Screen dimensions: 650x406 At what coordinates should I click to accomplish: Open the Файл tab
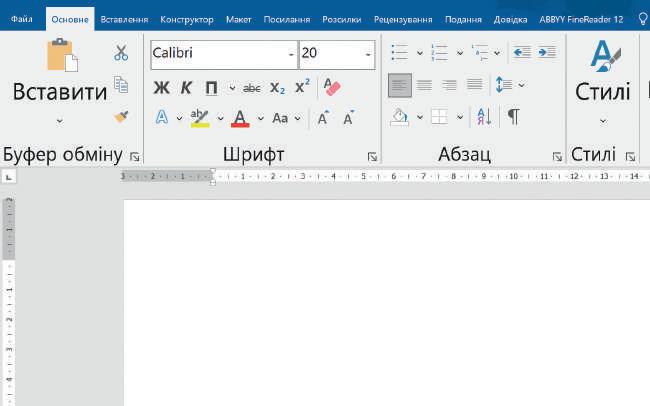pos(22,19)
